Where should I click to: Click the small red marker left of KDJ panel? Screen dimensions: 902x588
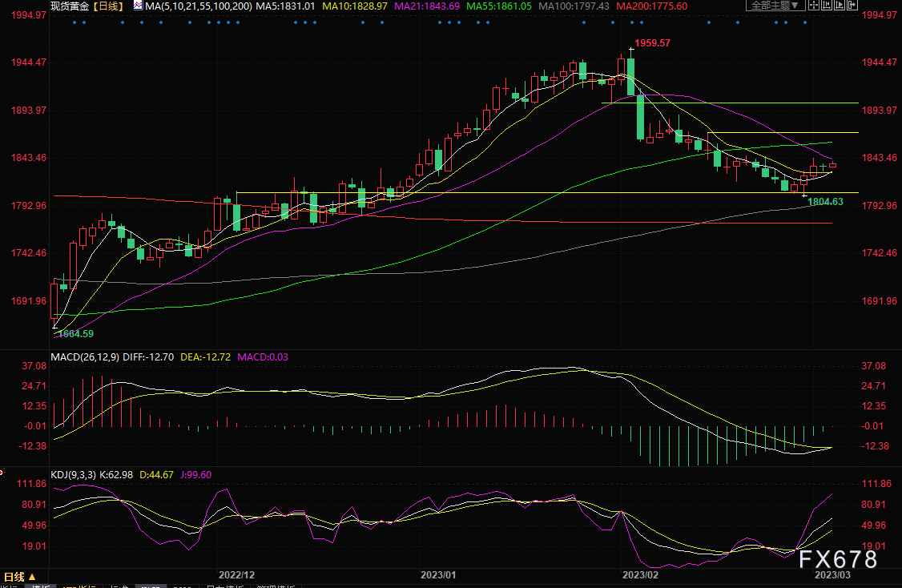pyautogui.click(x=2, y=473)
